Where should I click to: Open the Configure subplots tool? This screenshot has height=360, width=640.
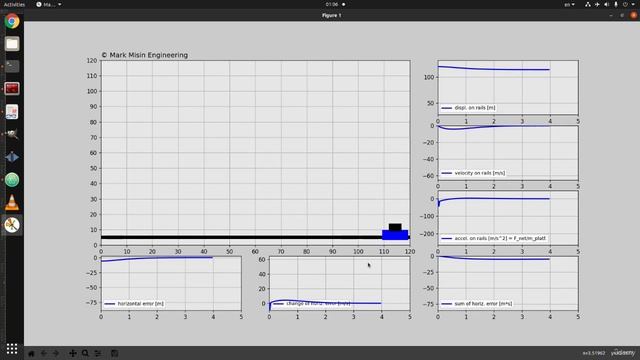[x=98, y=353]
